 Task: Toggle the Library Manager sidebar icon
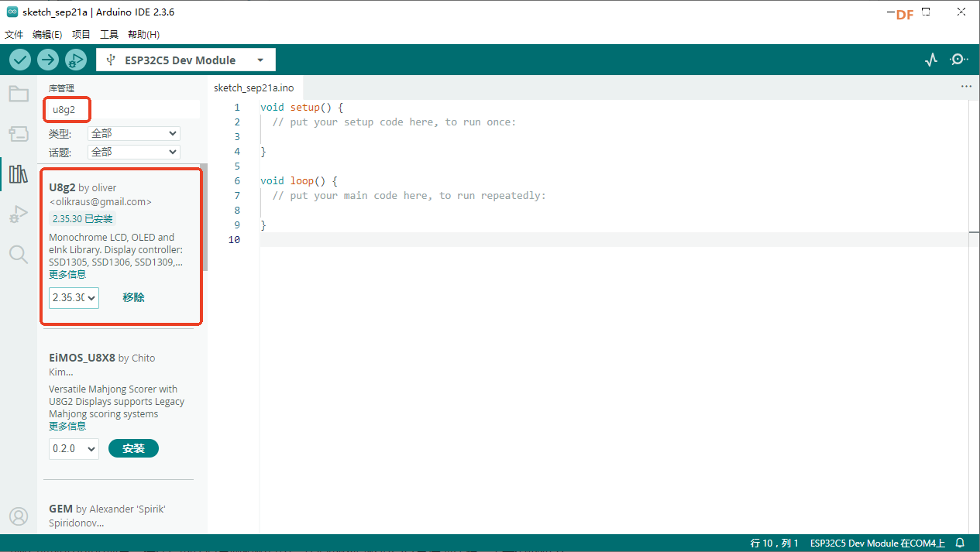[19, 174]
